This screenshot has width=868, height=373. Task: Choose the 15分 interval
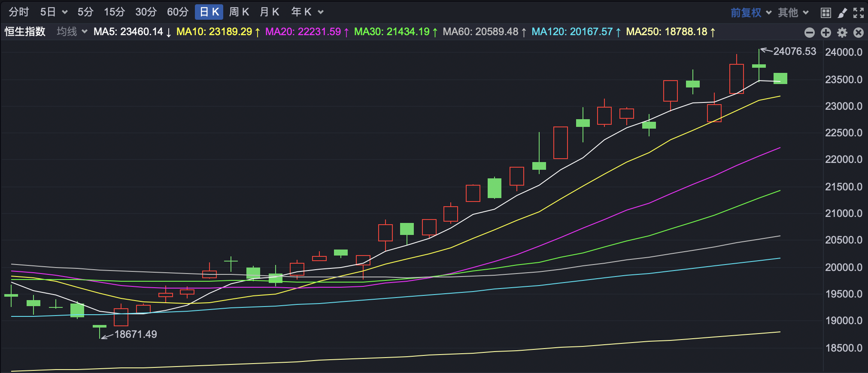114,12
